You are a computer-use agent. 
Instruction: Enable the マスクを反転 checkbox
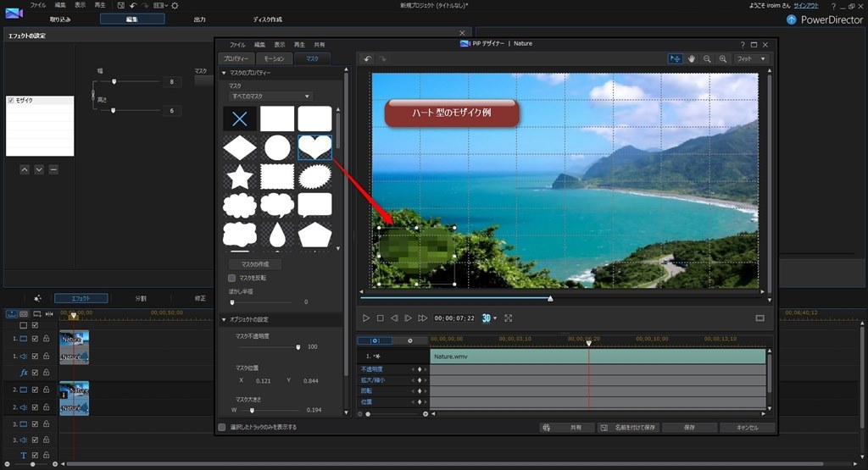coord(232,278)
